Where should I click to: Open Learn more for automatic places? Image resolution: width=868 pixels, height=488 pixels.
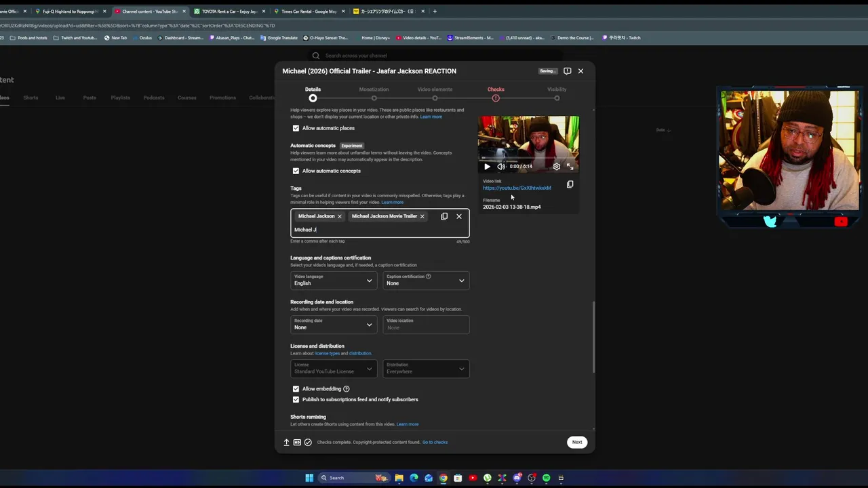431,117
